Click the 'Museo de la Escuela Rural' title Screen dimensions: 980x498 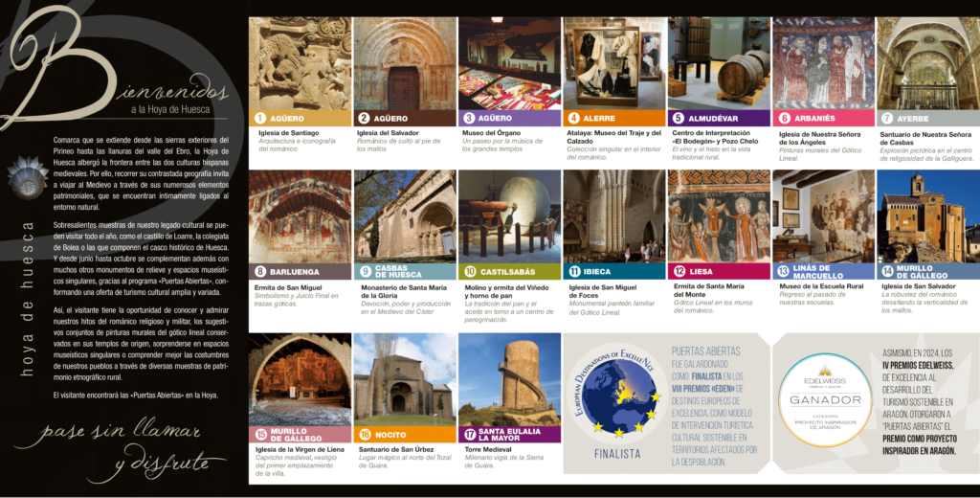coord(820,286)
